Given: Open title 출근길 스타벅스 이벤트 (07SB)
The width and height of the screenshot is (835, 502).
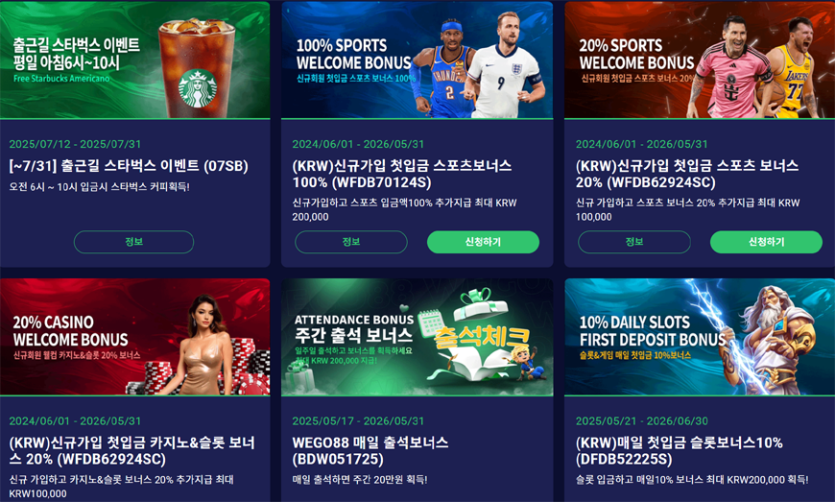Looking at the screenshot, I should (128, 166).
